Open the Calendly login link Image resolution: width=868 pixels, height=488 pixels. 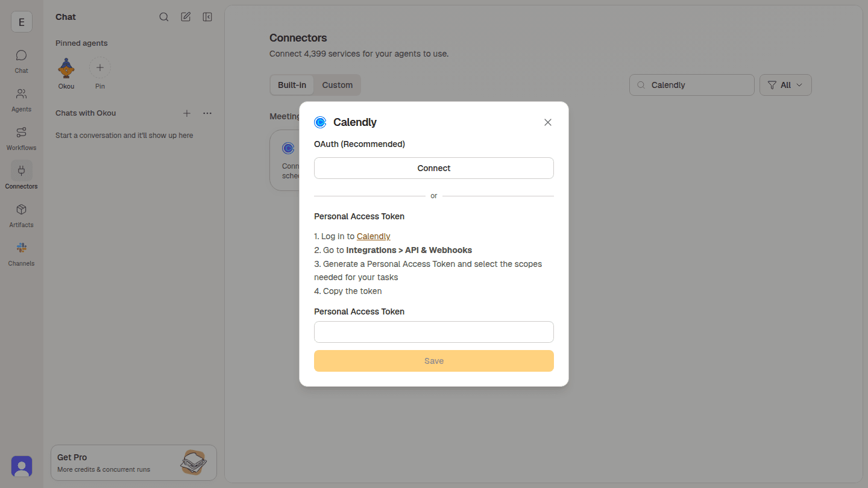coord(374,236)
